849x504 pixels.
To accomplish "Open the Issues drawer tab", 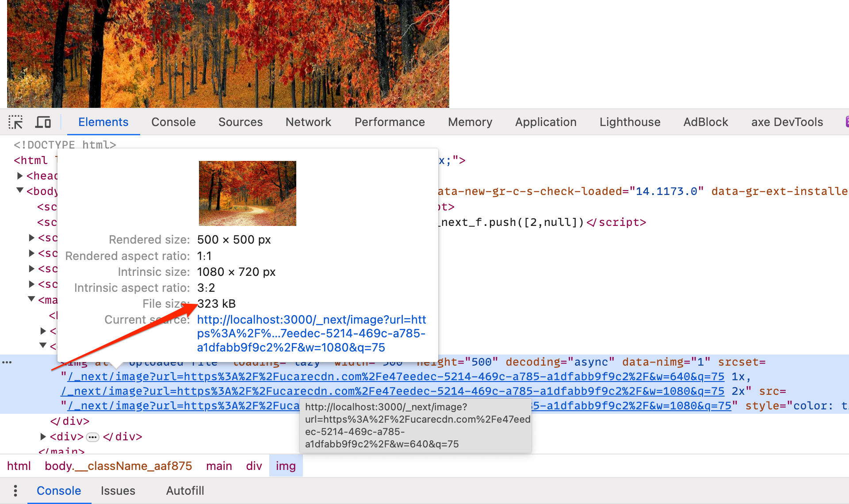I will tap(118, 490).
